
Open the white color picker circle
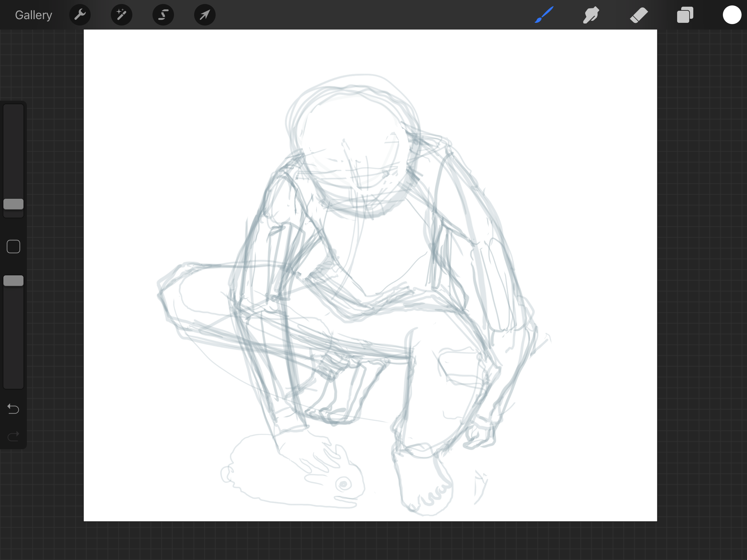732,15
